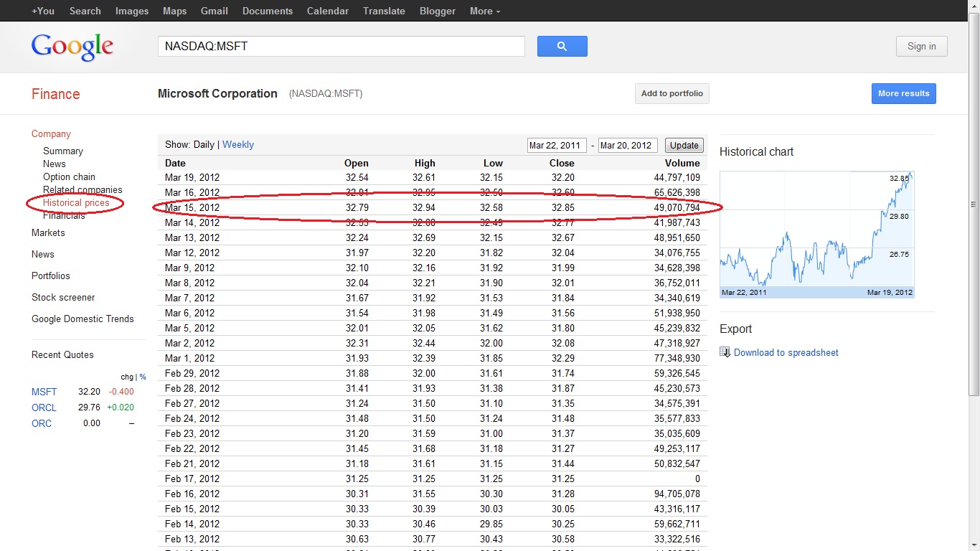Click the Download to spreadsheet link
Image resolution: width=980 pixels, height=551 pixels.
coord(786,352)
